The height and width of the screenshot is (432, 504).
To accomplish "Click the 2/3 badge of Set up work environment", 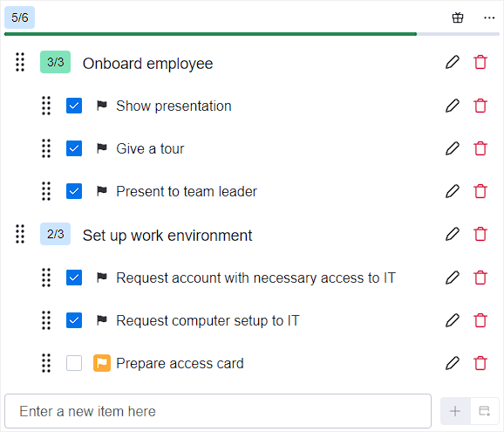I will [55, 234].
